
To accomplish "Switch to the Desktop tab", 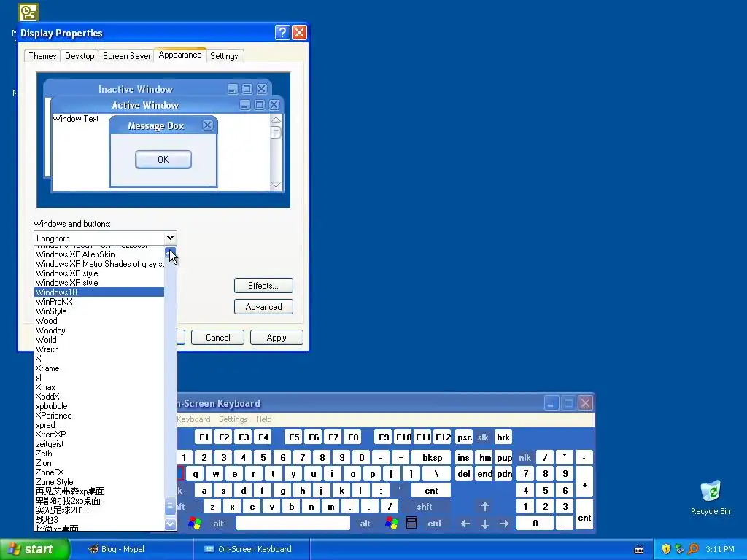I will pyautogui.click(x=80, y=56).
